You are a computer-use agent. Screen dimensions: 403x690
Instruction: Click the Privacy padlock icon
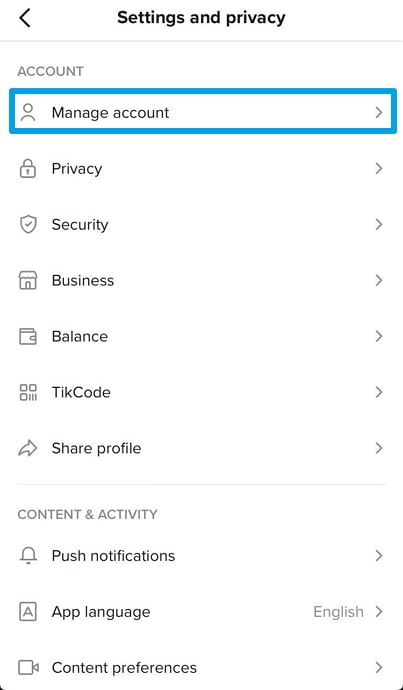coord(28,169)
